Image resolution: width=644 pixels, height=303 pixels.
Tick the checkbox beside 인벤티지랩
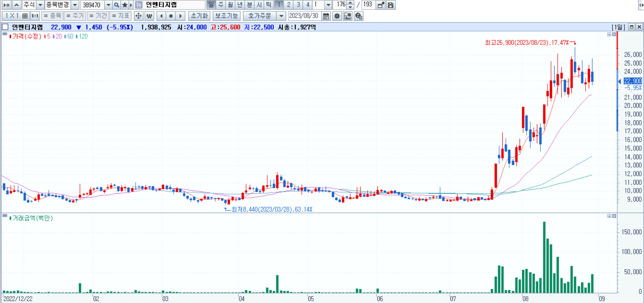tap(5, 27)
